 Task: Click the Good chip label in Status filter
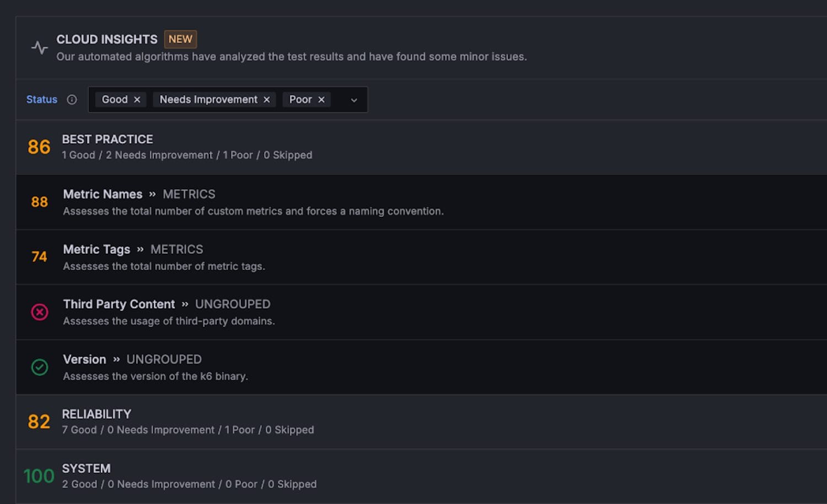[115, 99]
